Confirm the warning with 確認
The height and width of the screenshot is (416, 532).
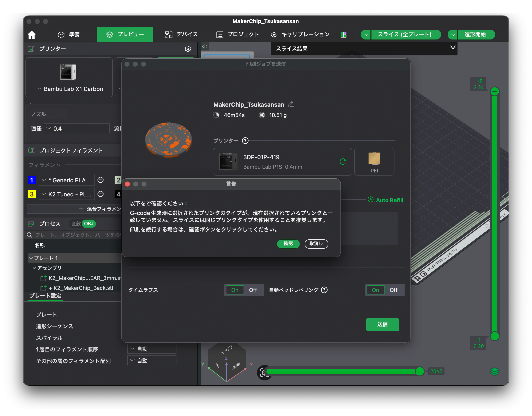click(288, 244)
